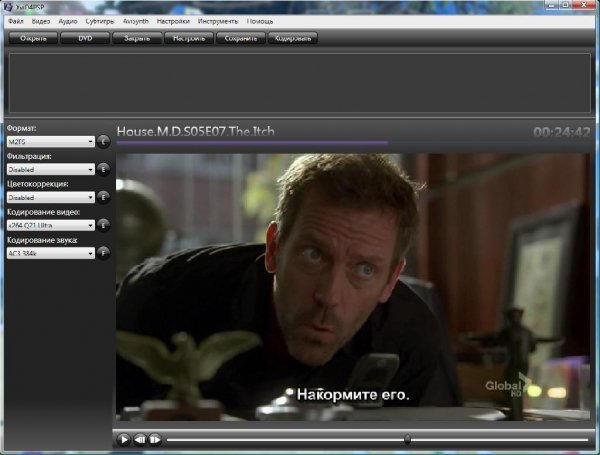
Task: Open the Инструменты menu
Action: (218, 21)
